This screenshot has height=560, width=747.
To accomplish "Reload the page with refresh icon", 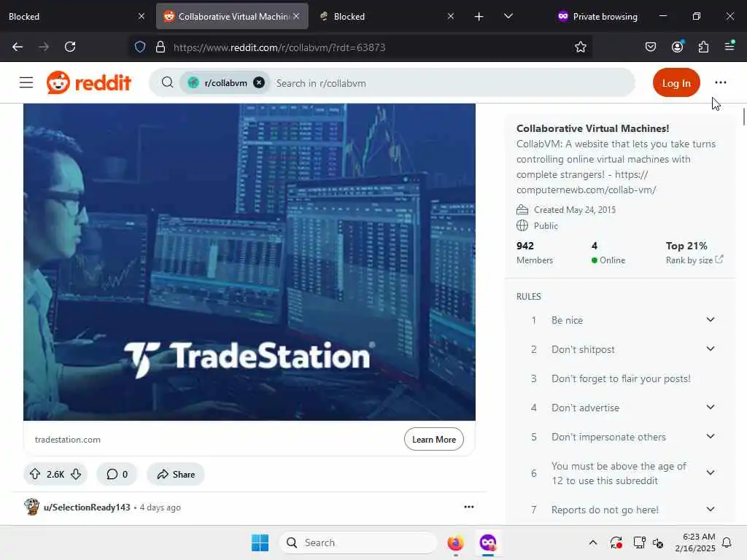I will [70, 47].
